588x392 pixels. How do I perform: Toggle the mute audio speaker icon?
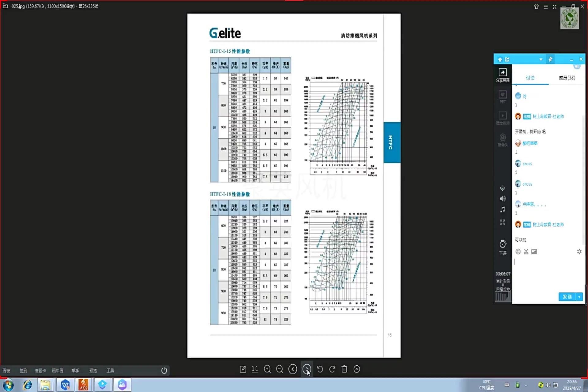point(502,199)
